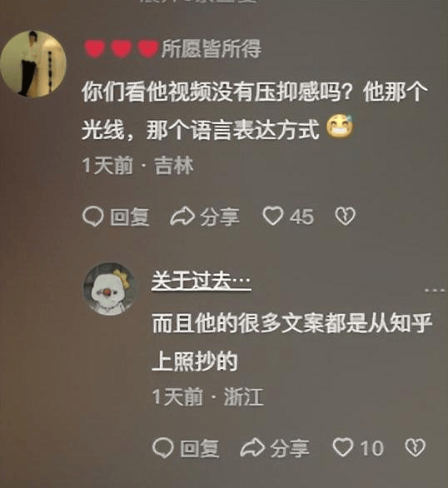The image size is (448, 488).
Task: Like the comment showing 45 likes
Action: [273, 216]
